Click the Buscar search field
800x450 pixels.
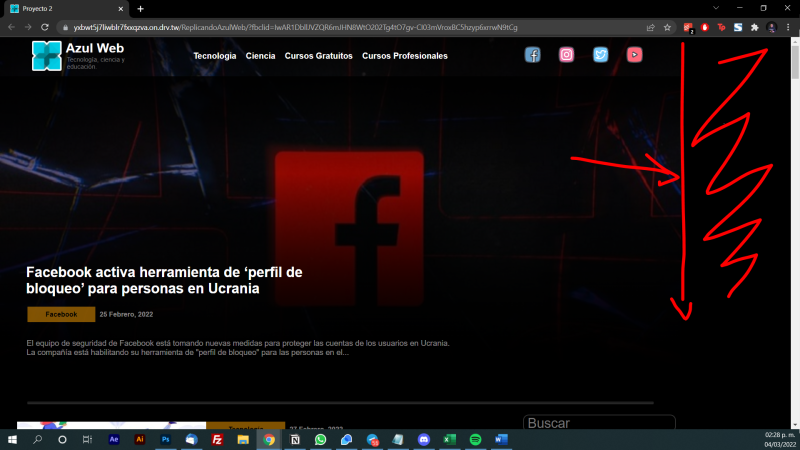coord(598,424)
